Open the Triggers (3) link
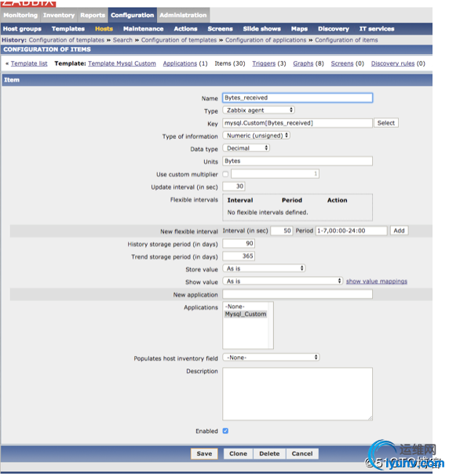Viewport: 449px width, 476px height. click(264, 64)
